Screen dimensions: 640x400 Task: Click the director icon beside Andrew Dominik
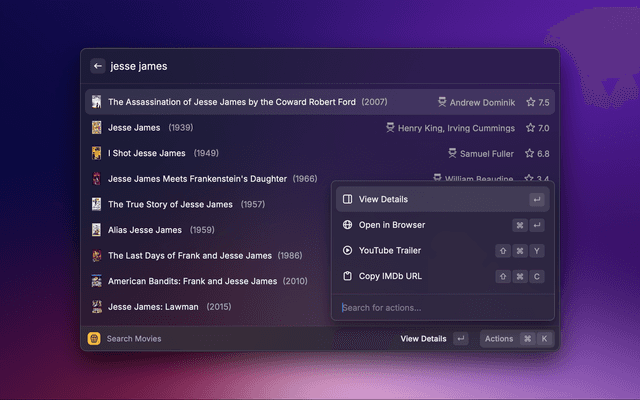pyautogui.click(x=442, y=102)
